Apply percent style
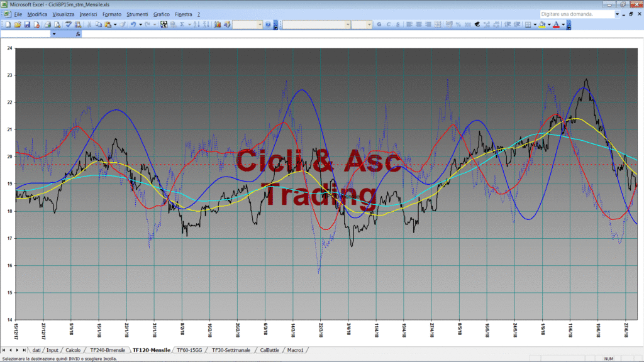The image size is (644, 362). 458,25
